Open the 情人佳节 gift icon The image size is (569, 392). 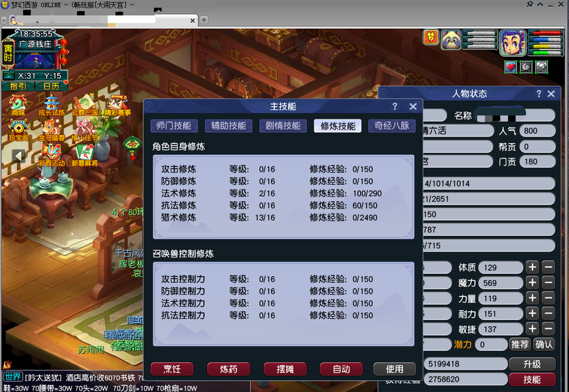pyautogui.click(x=84, y=130)
